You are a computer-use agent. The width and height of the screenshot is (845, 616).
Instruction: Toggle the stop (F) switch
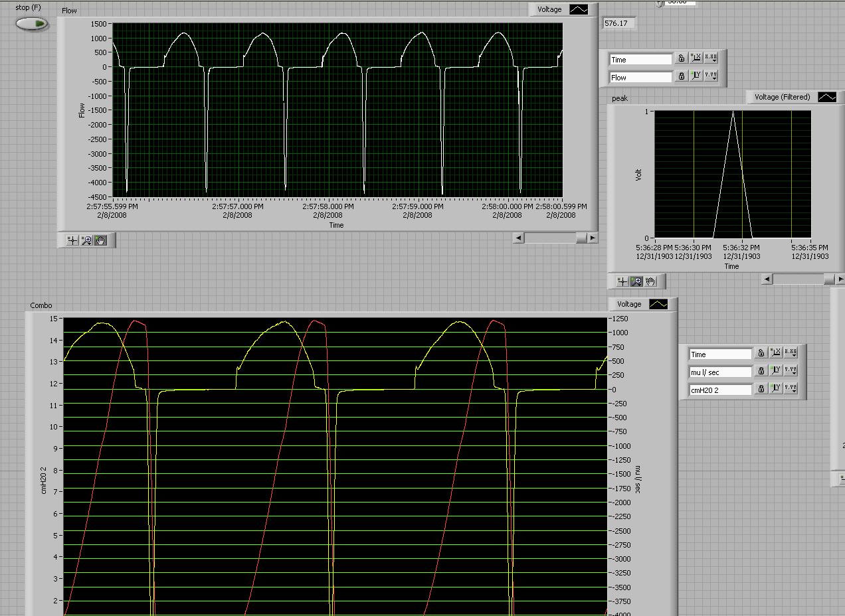coord(32,23)
